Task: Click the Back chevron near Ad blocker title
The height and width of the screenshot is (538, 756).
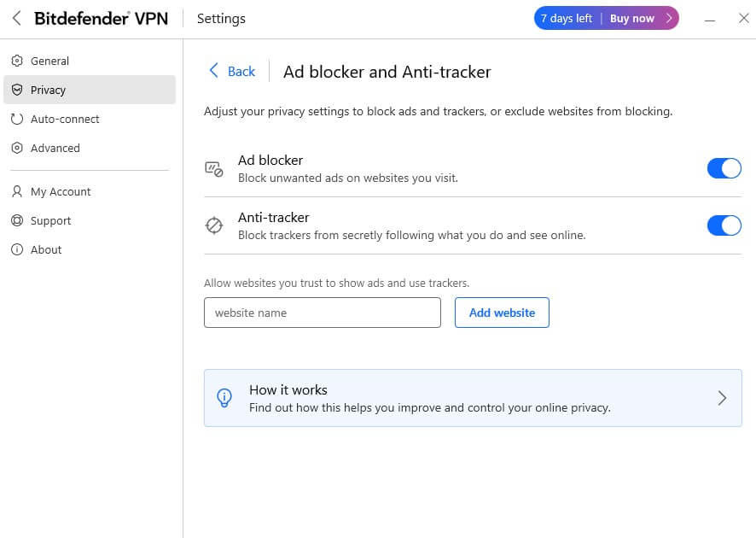Action: pos(215,72)
